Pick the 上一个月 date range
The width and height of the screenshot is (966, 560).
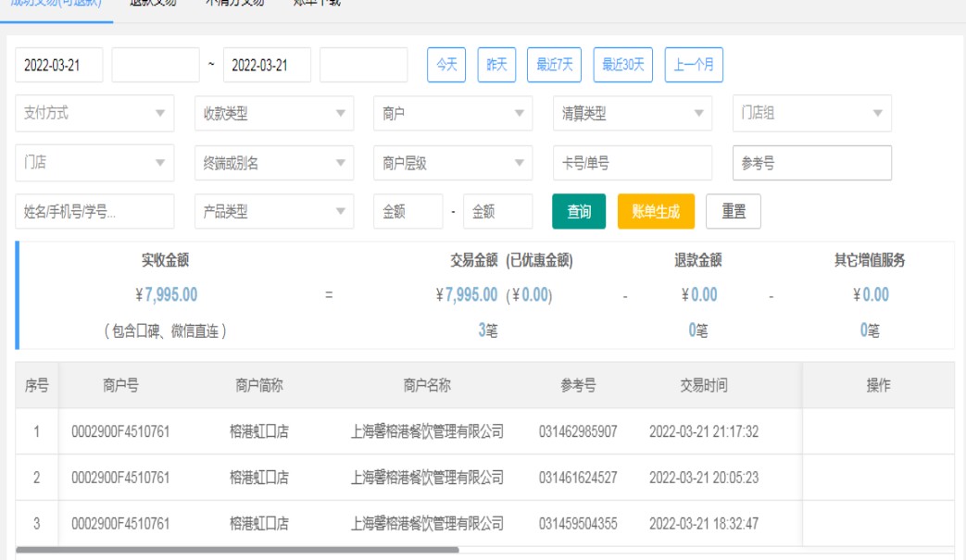[x=694, y=65]
